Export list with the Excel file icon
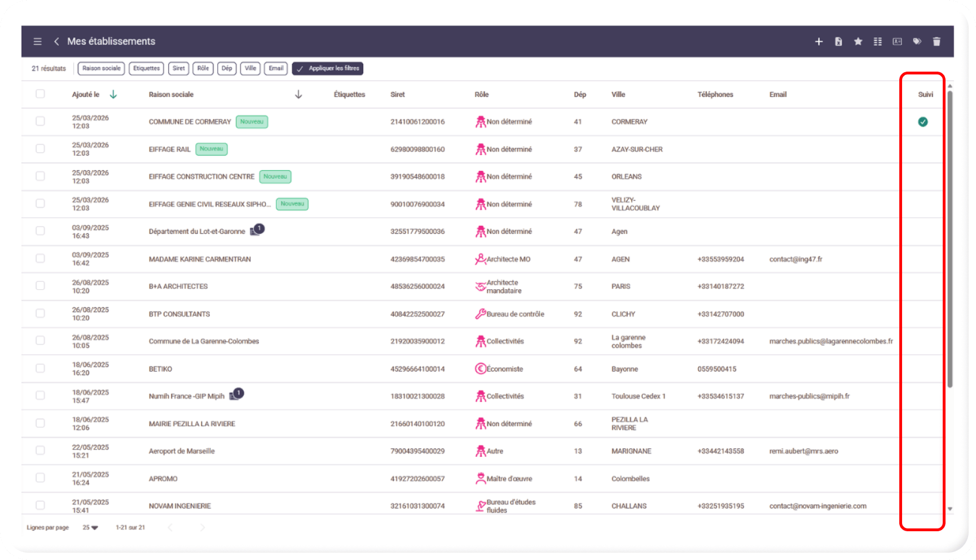The width and height of the screenshot is (976, 560). [x=838, y=42]
